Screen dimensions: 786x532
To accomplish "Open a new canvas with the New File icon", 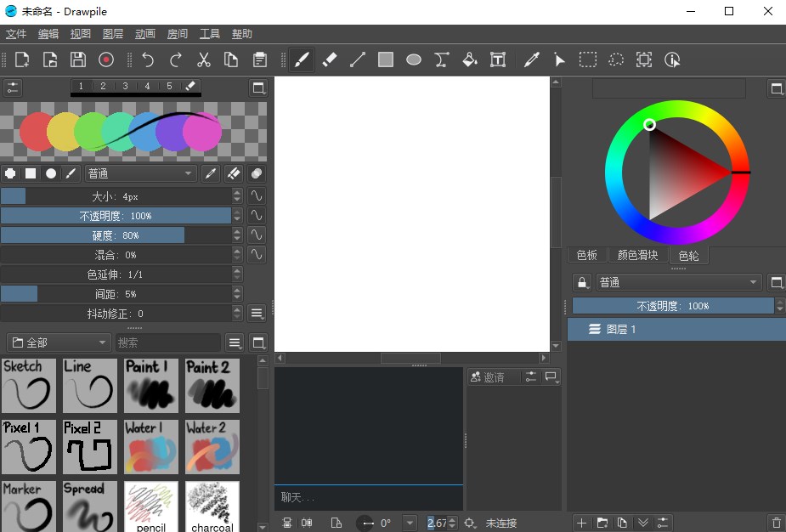I will [21, 59].
